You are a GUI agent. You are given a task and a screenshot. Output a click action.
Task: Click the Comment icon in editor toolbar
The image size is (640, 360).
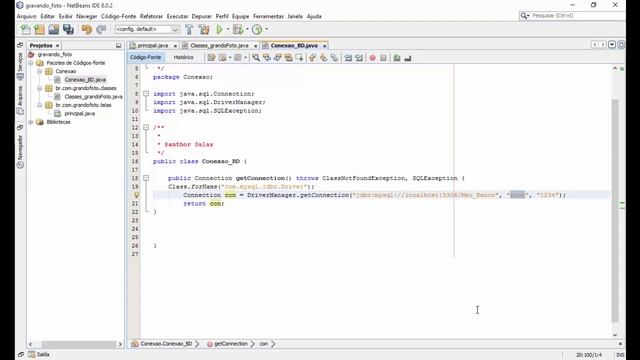point(397,58)
